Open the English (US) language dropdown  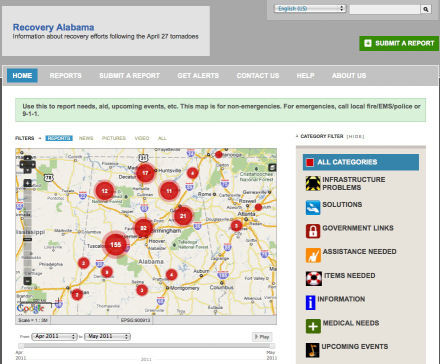point(310,9)
